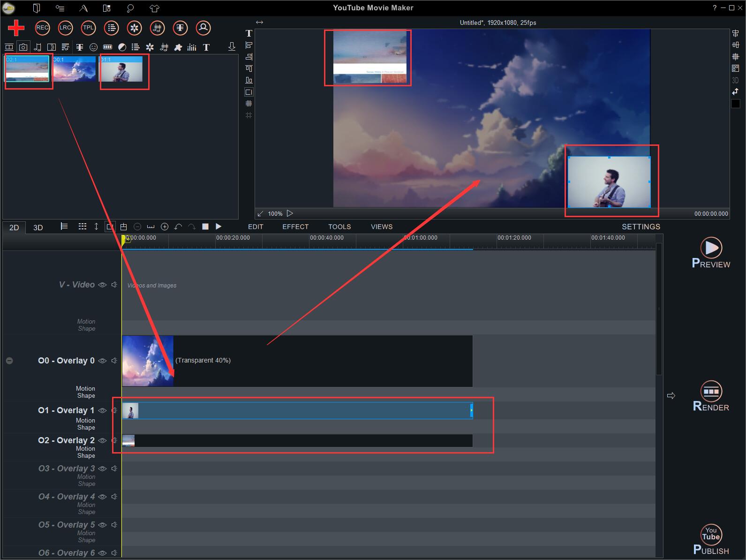Click the T text tool beside preview
The width and height of the screenshot is (746, 560).
point(249,33)
